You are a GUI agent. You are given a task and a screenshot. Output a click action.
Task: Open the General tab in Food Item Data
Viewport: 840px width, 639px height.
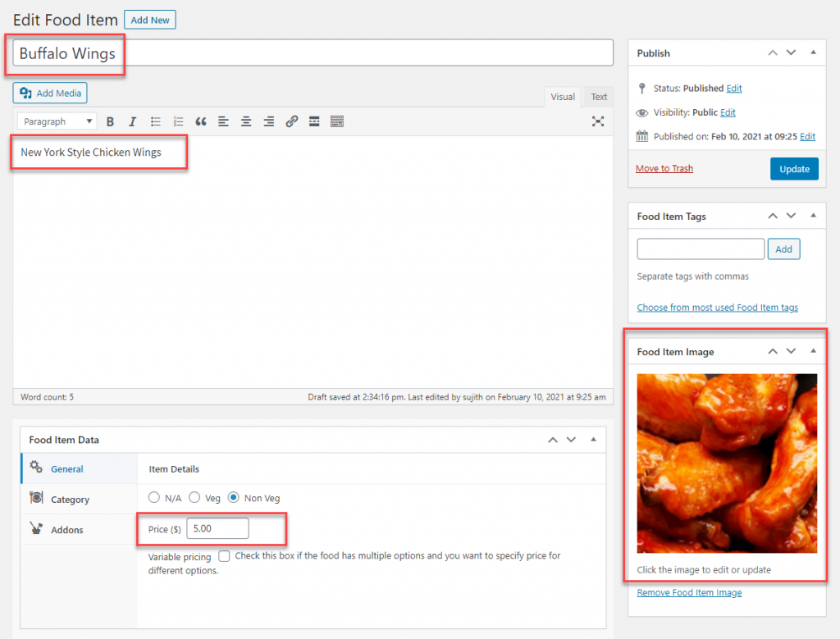click(x=80, y=468)
